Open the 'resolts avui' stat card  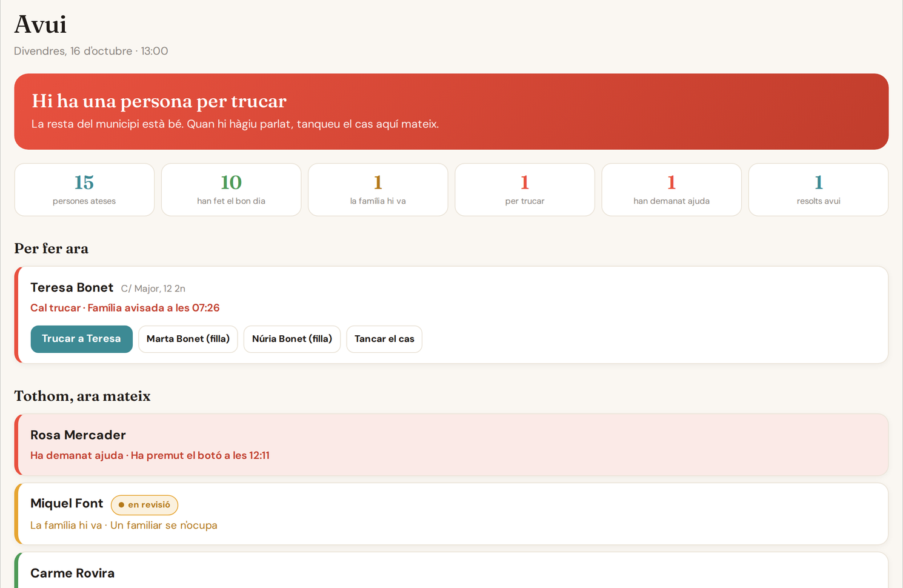(x=818, y=190)
